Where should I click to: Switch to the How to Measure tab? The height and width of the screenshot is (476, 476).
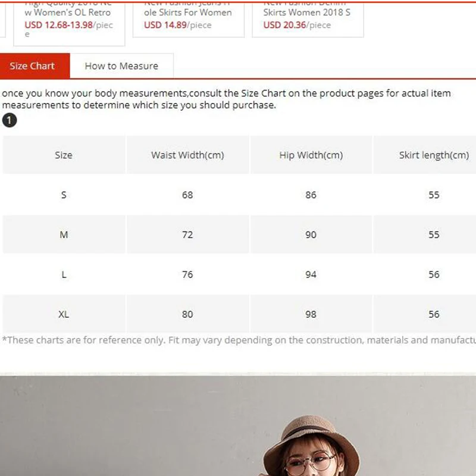(x=121, y=66)
